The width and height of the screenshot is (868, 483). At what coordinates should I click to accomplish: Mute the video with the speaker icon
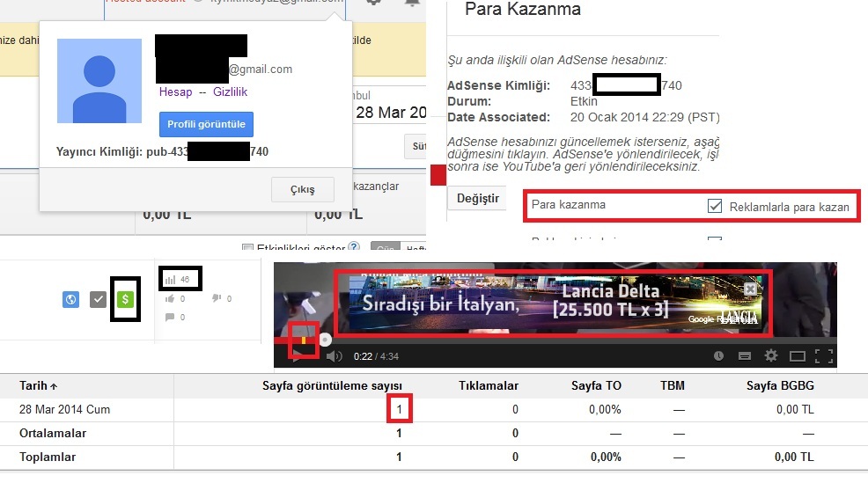tap(335, 356)
